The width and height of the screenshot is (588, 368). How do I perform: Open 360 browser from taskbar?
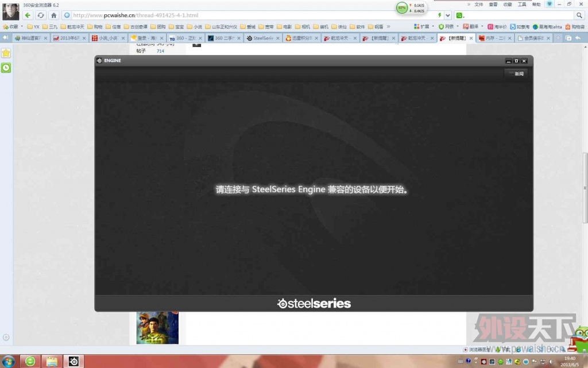(30, 361)
